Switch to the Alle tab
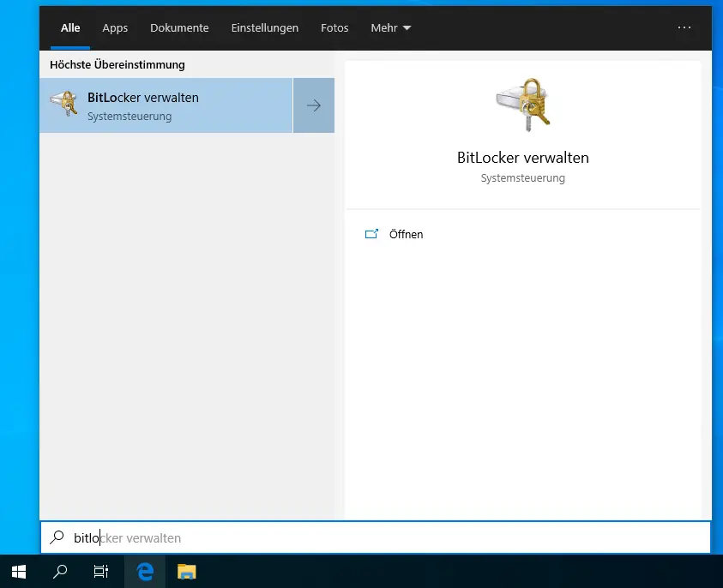 point(70,27)
